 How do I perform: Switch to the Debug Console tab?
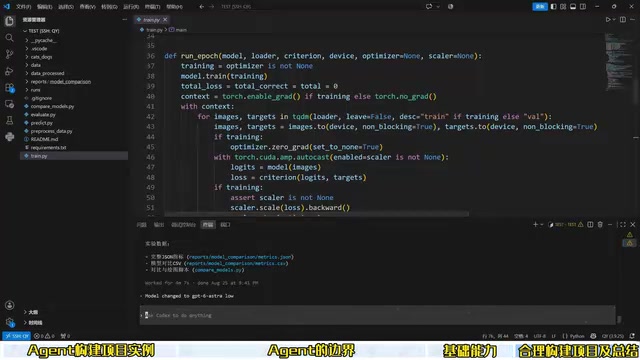click(183, 225)
